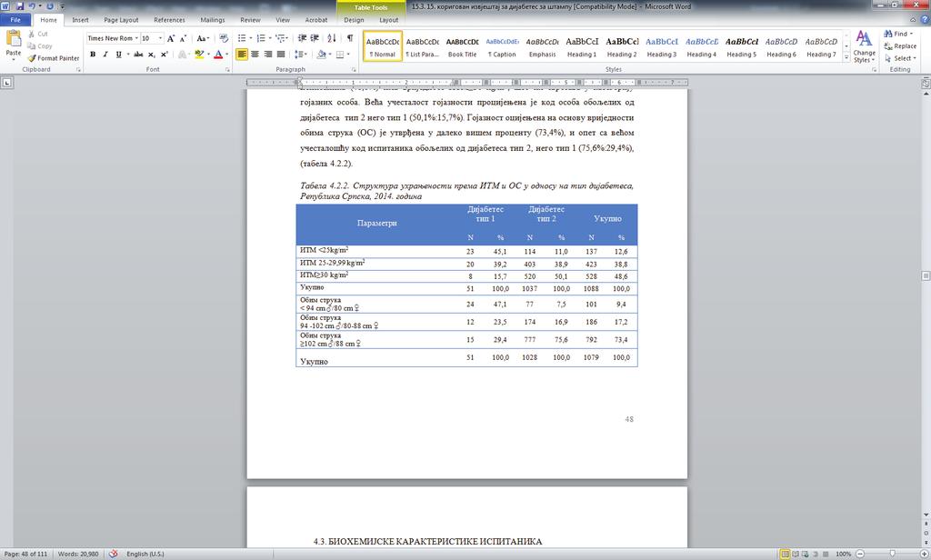
Task: Switch to the References tab
Action: tap(169, 20)
